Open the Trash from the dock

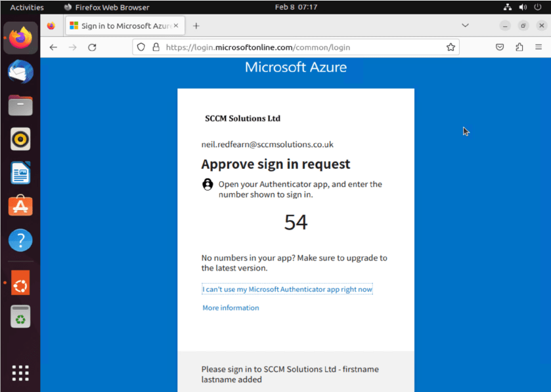pyautogui.click(x=20, y=316)
